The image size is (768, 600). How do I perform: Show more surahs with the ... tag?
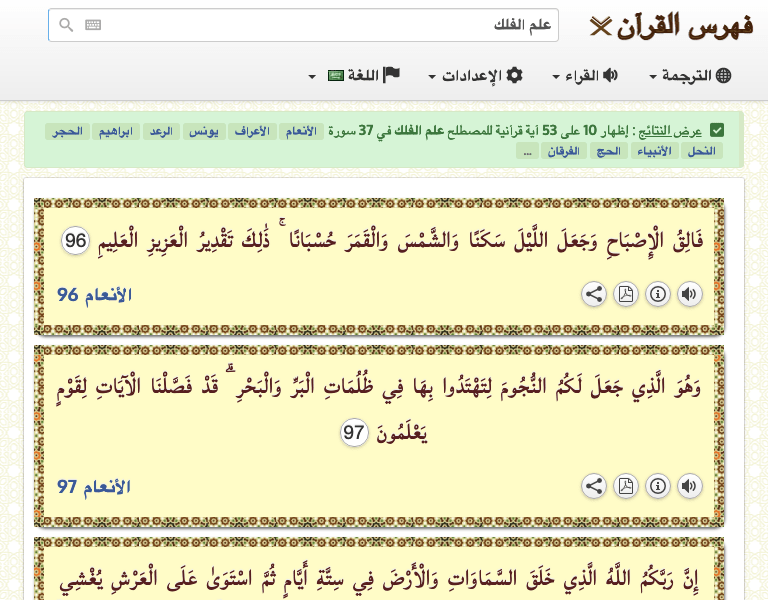[527, 151]
